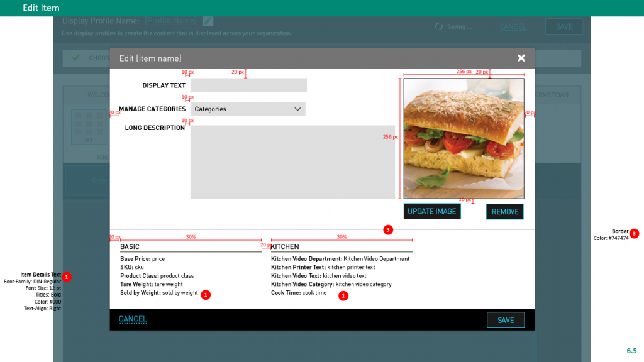
Task: Select the Profile Name field in the header
Action: coord(170,21)
